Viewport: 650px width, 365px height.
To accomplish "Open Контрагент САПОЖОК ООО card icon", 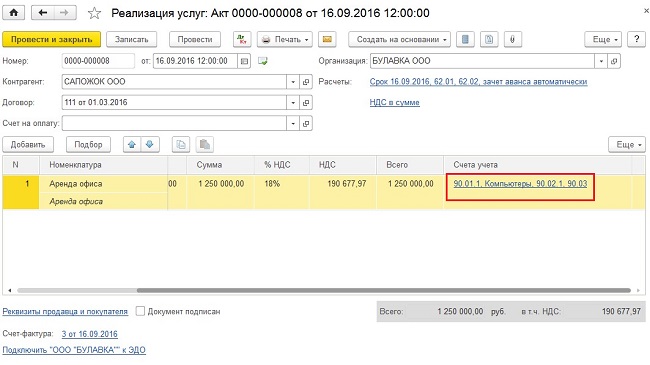I will pyautogui.click(x=306, y=82).
